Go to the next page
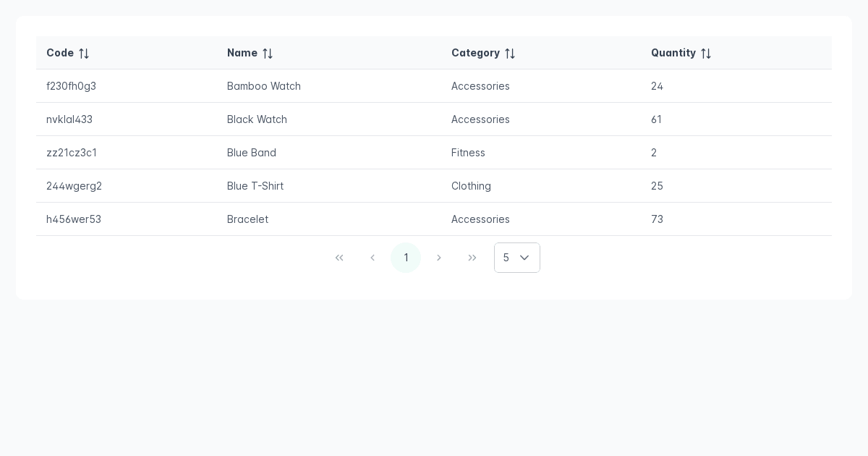 click(439, 258)
